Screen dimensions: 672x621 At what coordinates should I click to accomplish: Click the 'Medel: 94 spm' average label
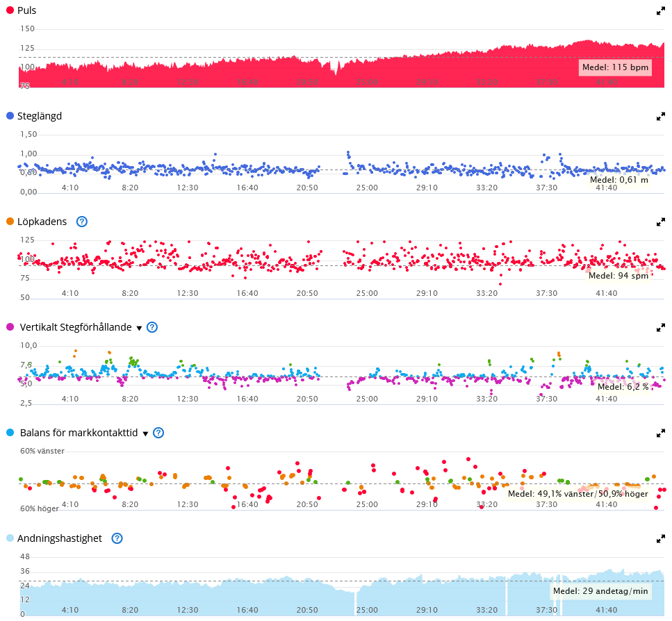(618, 276)
